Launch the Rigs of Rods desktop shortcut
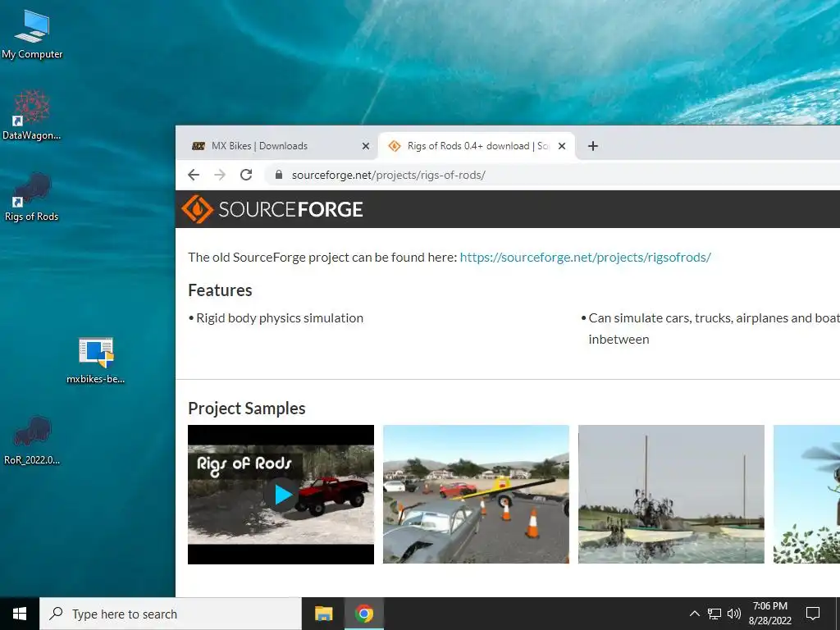This screenshot has height=630, width=840. 32,197
